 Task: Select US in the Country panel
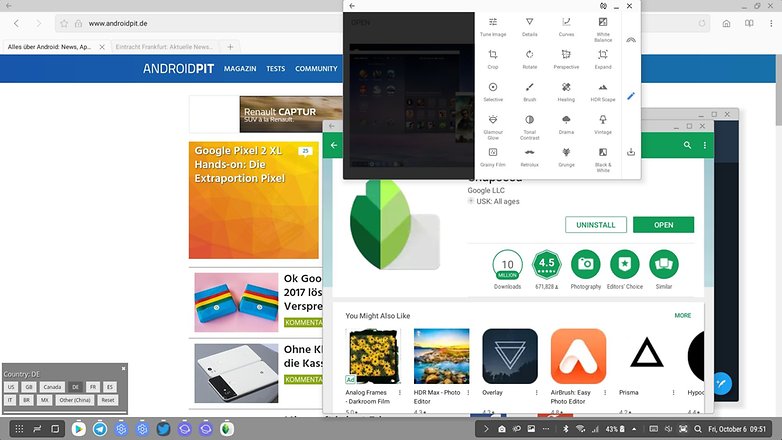pos(11,387)
